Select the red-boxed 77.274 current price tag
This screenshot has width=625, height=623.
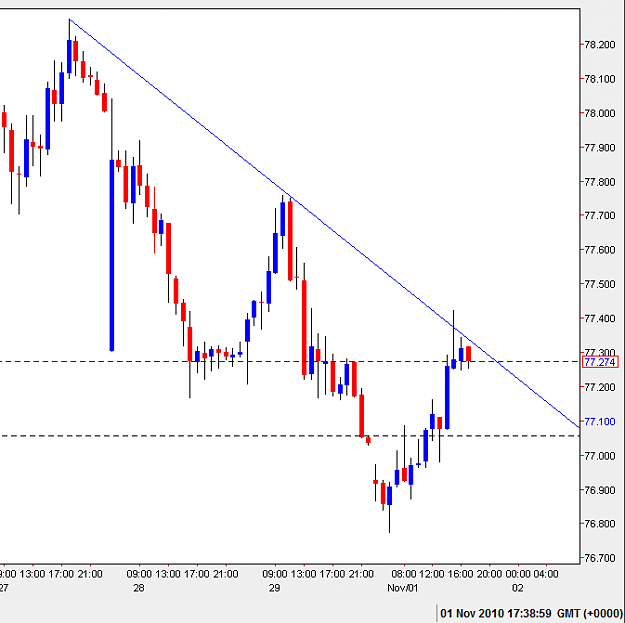click(x=600, y=362)
